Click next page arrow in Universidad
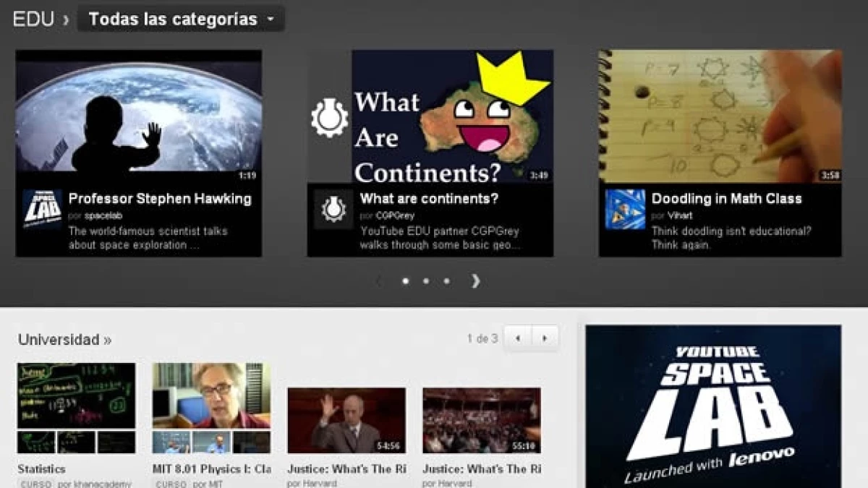 click(545, 338)
